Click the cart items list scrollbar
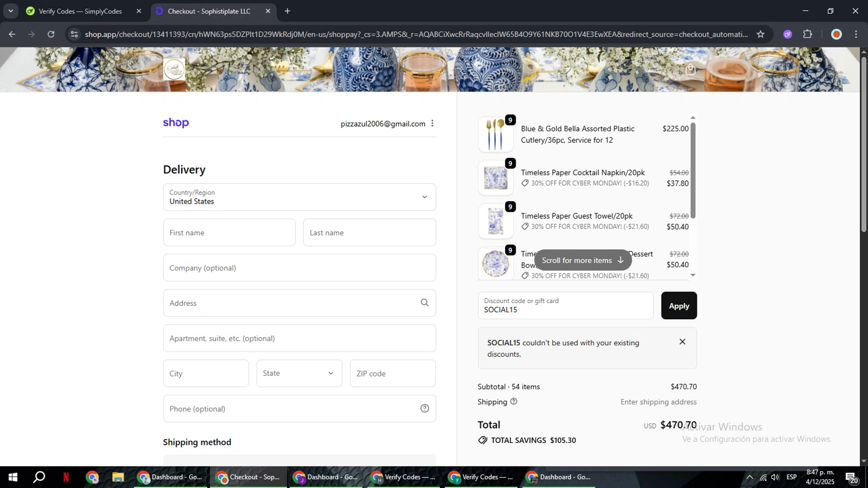This screenshot has width=868, height=488. pyautogui.click(x=693, y=170)
